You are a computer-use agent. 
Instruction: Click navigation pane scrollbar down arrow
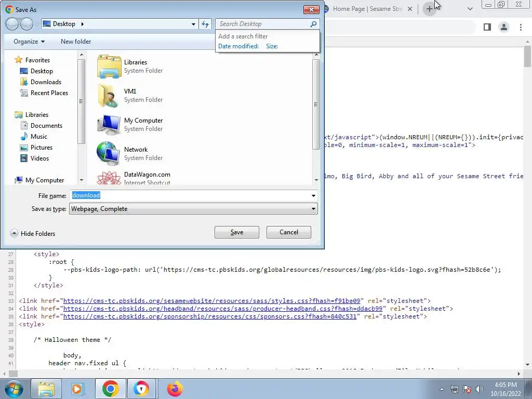click(x=82, y=180)
